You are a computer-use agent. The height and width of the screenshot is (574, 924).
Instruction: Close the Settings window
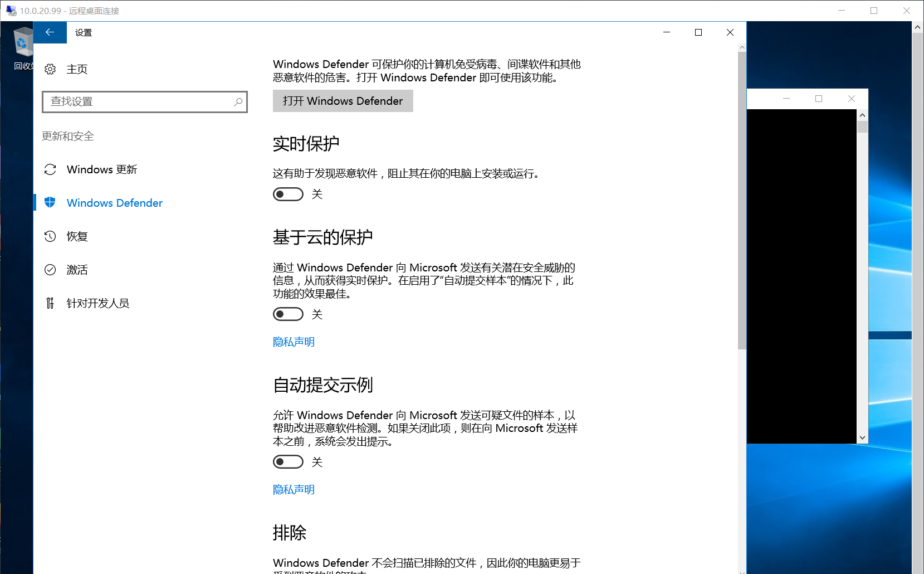coord(730,32)
